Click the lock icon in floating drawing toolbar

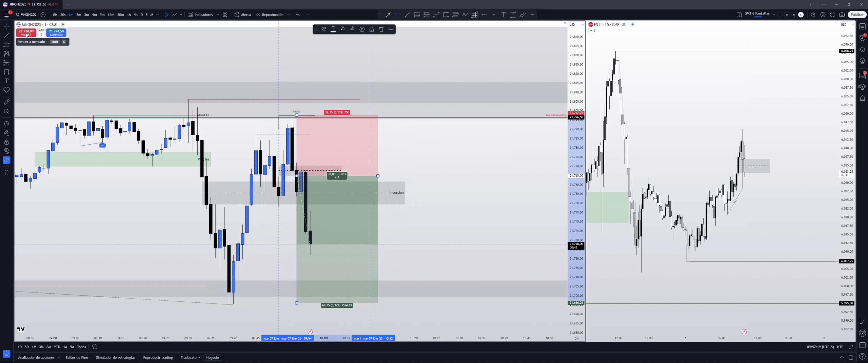(372, 29)
